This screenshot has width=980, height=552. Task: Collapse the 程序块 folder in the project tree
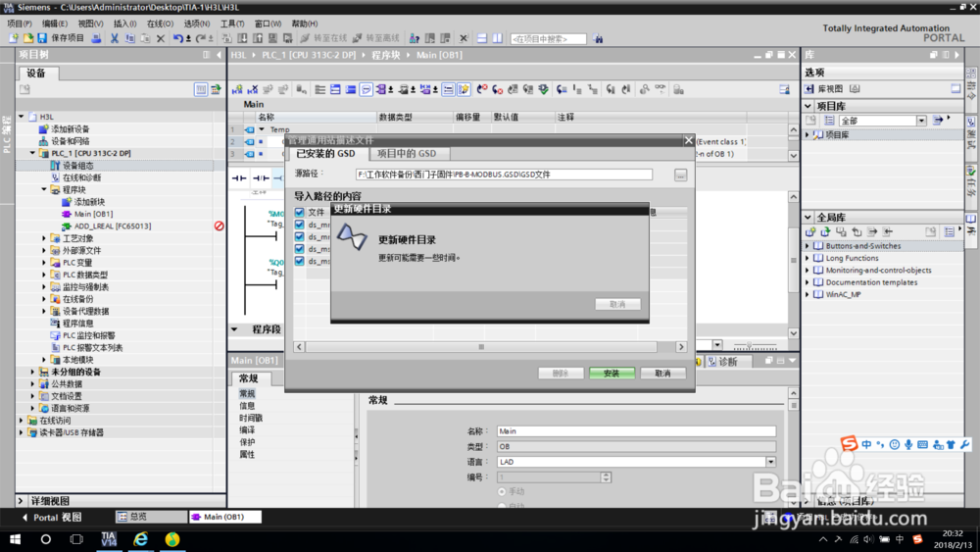(44, 189)
